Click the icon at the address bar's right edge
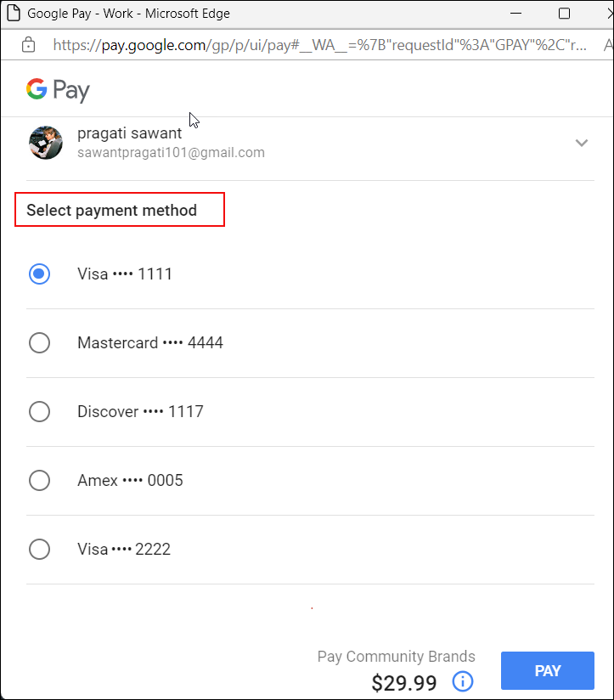The height and width of the screenshot is (700, 614). 607,44
